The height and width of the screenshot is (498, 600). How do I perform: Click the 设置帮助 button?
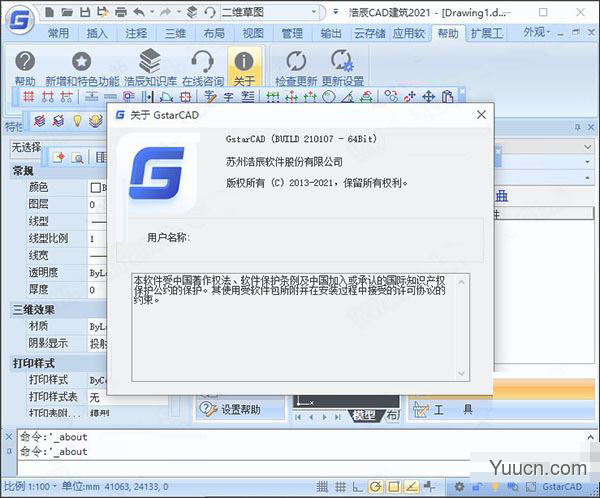coord(240,410)
